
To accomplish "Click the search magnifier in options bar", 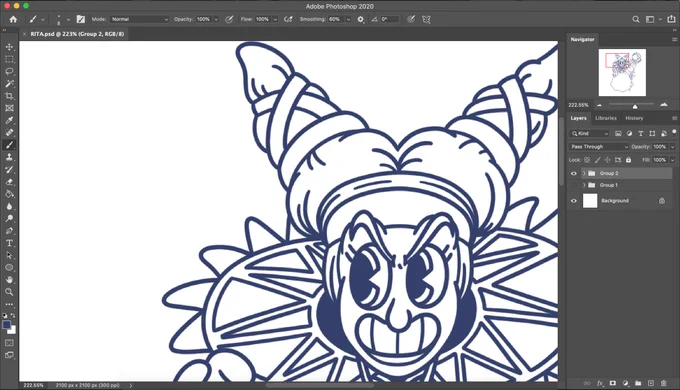I will [x=636, y=19].
